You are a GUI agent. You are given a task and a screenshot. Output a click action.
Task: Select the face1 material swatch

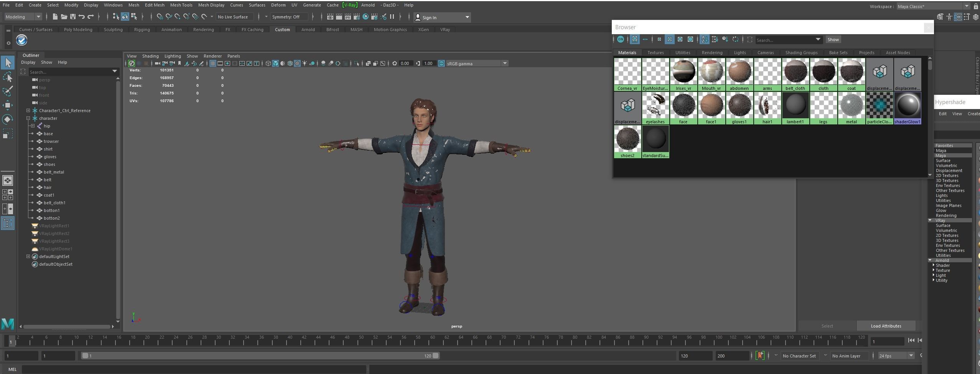711,108
